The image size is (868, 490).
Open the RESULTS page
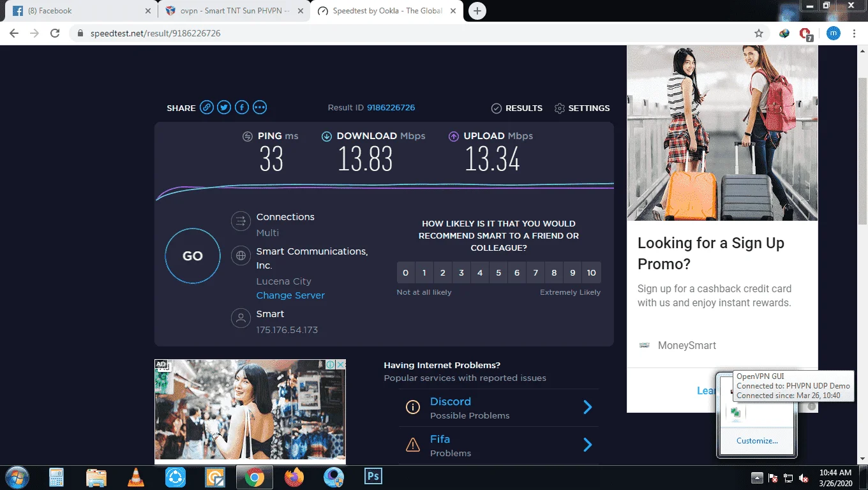coord(517,108)
